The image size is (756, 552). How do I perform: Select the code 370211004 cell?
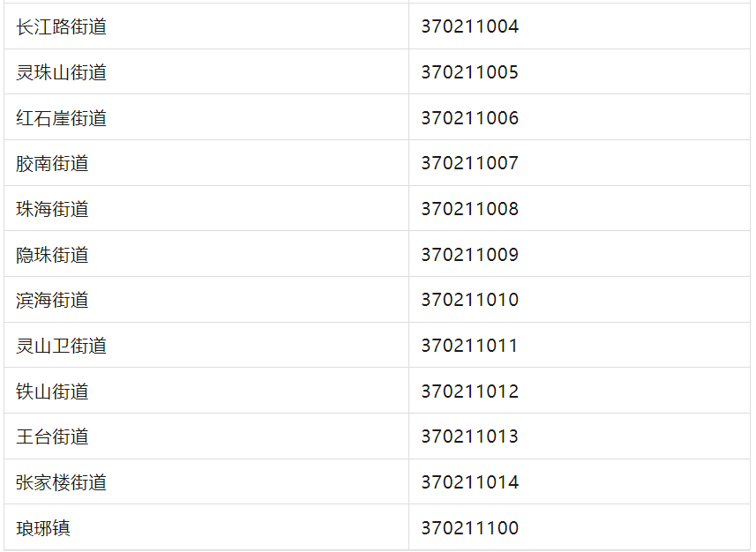coord(469,26)
